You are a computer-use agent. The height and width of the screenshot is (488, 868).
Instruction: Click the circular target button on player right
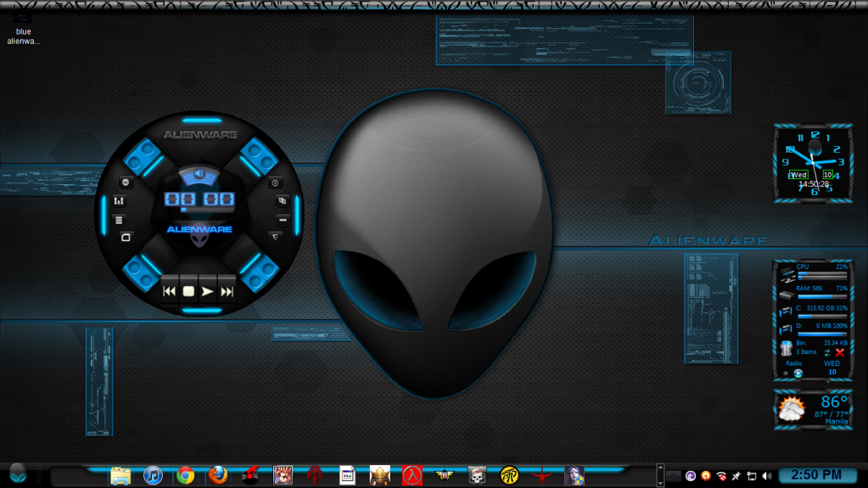click(275, 182)
